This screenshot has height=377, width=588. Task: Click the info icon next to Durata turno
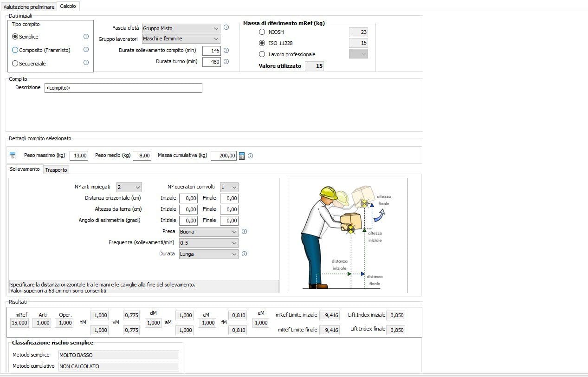(x=226, y=61)
